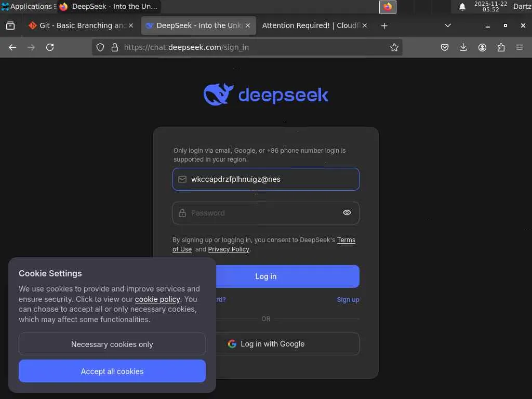Reload the current page
The image size is (532, 399).
(x=50, y=47)
